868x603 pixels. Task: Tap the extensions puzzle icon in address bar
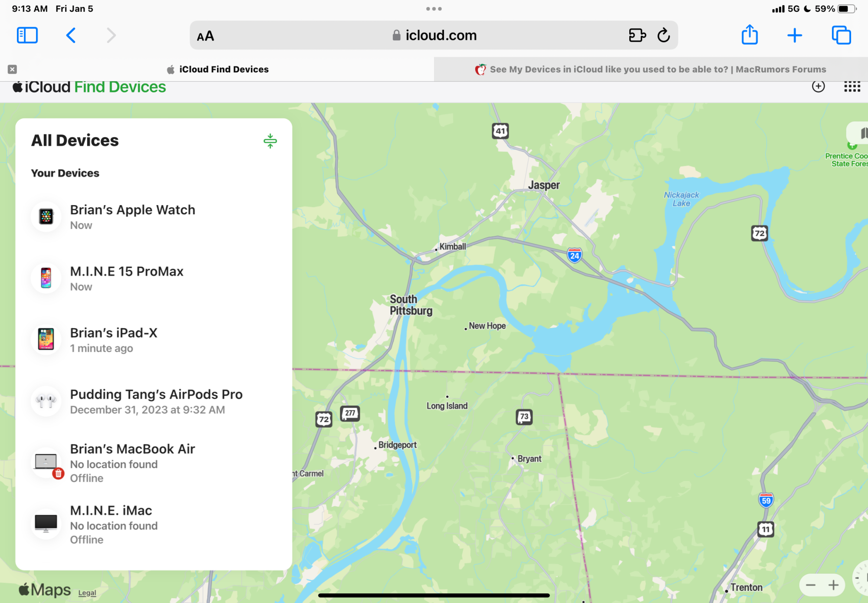coord(637,35)
